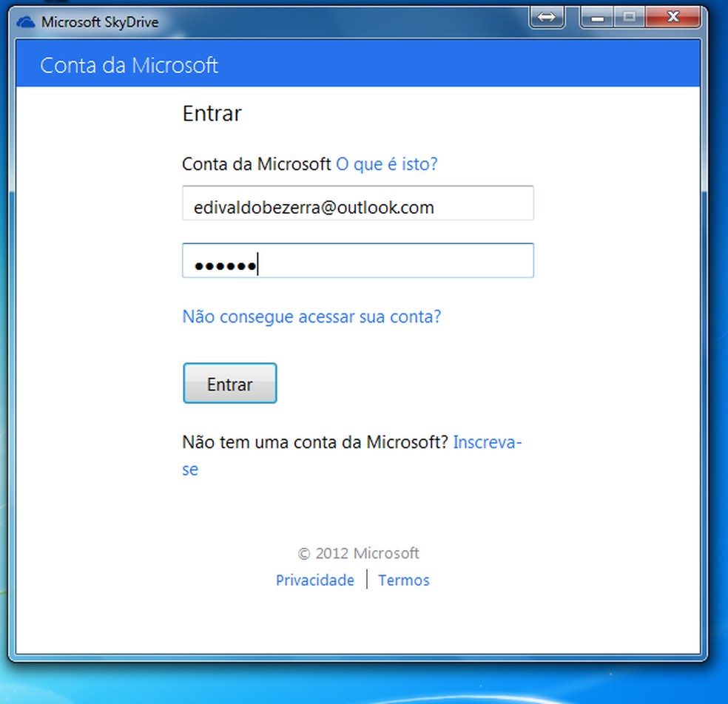Click the '© 2012 Microsoft' copyright text
This screenshot has width=728, height=704.
[358, 553]
